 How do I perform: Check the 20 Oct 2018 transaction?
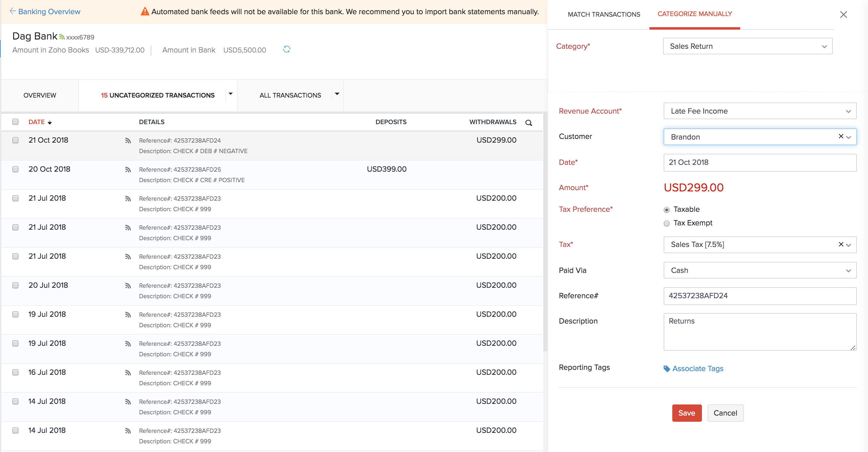coord(15,169)
